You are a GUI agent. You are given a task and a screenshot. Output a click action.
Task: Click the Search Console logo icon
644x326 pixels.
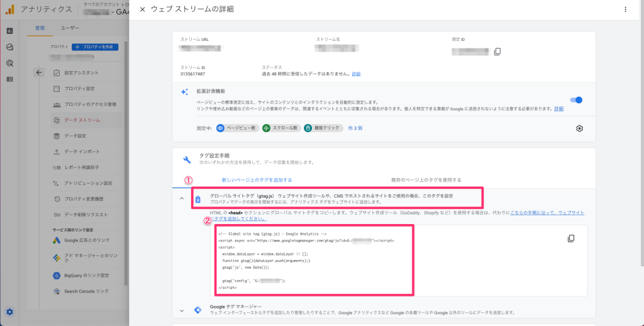pos(57,291)
